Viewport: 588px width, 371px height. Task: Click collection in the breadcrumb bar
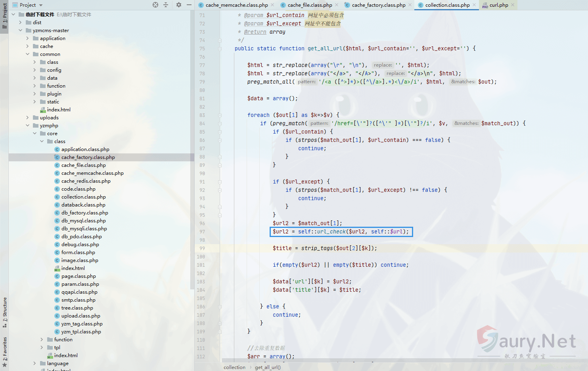[234, 367]
